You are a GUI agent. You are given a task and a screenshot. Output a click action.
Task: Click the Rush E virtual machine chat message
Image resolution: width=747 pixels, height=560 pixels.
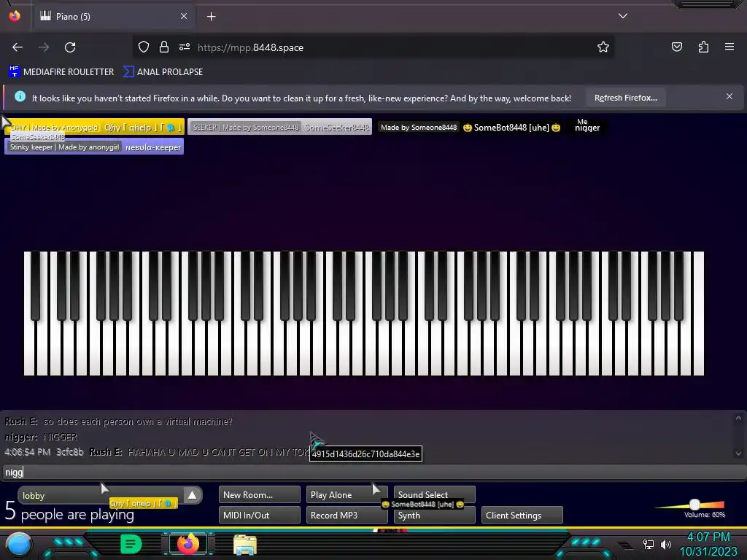119,421
